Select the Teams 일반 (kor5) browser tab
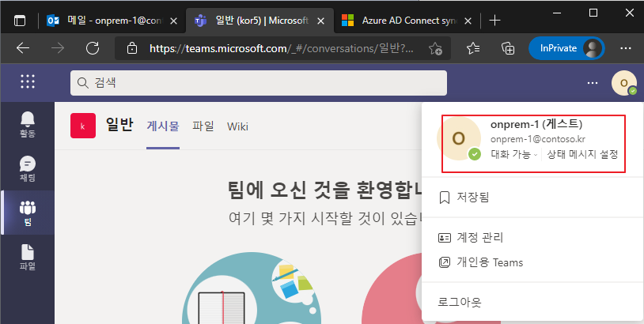The image size is (644, 324). (x=260, y=21)
